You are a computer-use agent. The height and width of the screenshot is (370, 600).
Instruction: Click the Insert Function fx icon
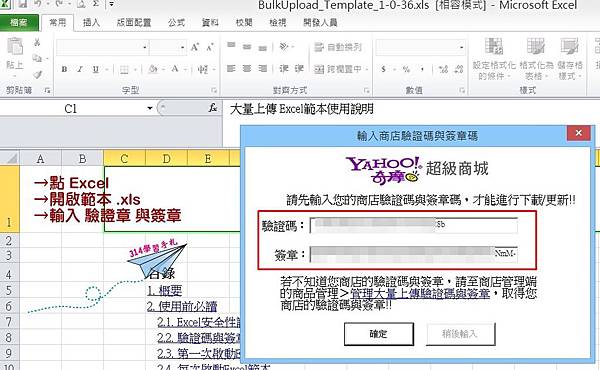coord(213,109)
